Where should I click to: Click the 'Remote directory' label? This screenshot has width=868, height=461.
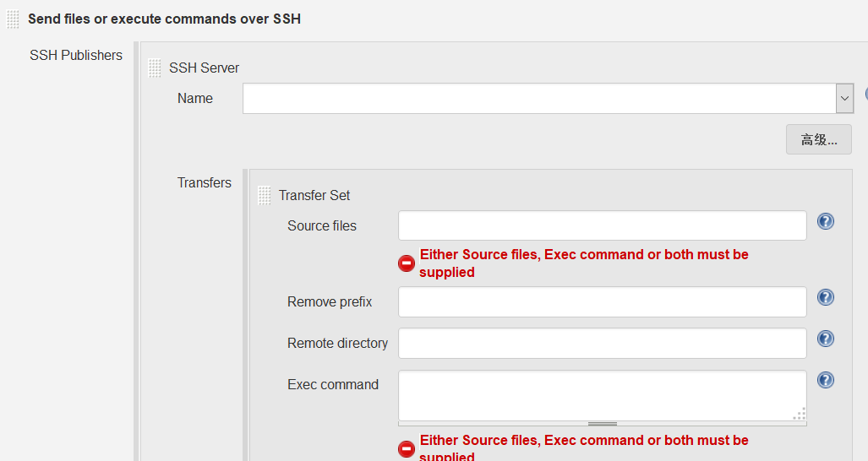click(338, 344)
